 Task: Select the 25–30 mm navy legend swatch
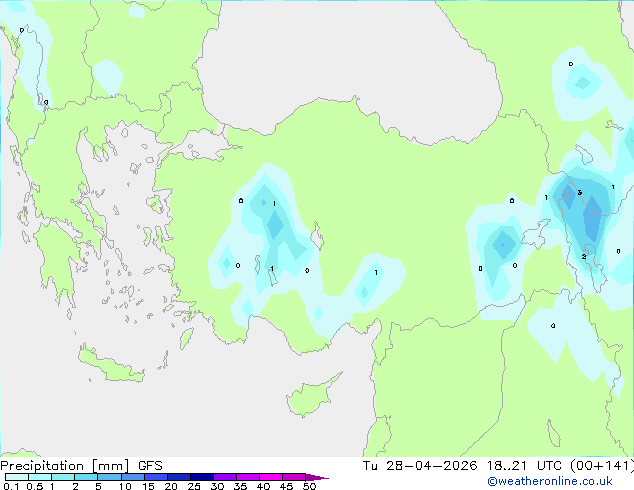click(201, 477)
